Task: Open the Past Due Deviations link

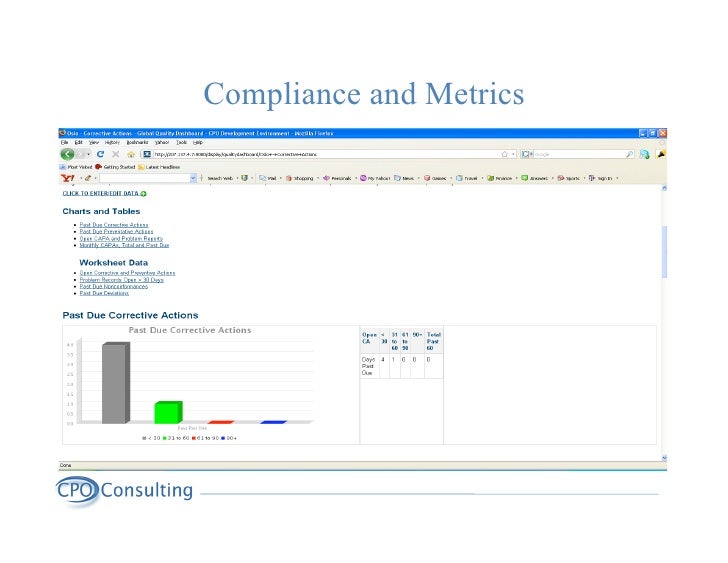Action: click(x=104, y=293)
